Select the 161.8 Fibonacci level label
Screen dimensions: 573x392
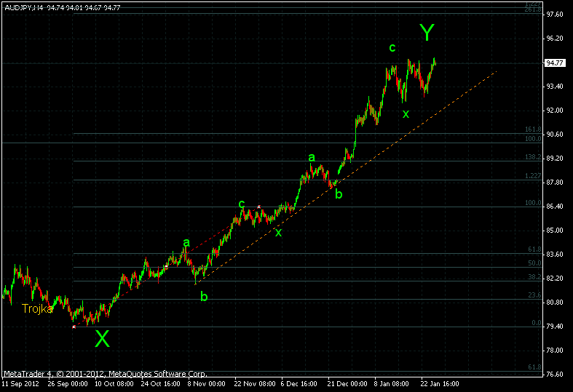click(x=533, y=129)
